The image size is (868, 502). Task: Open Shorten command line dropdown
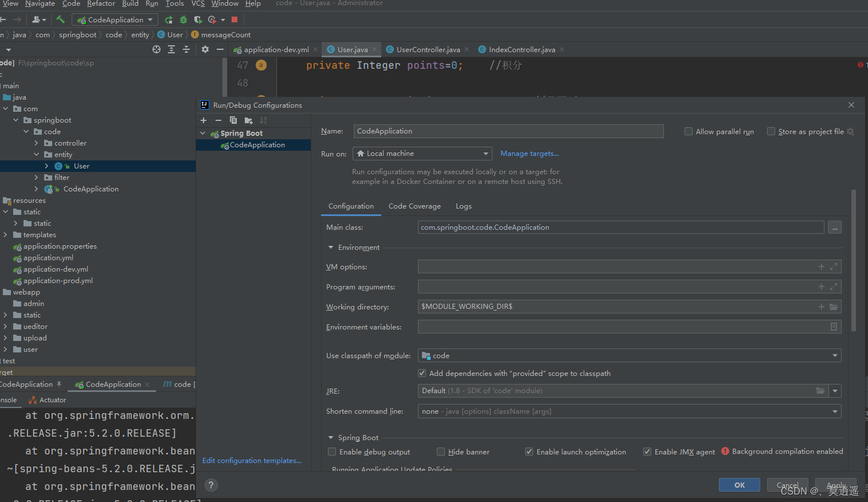[x=630, y=411]
